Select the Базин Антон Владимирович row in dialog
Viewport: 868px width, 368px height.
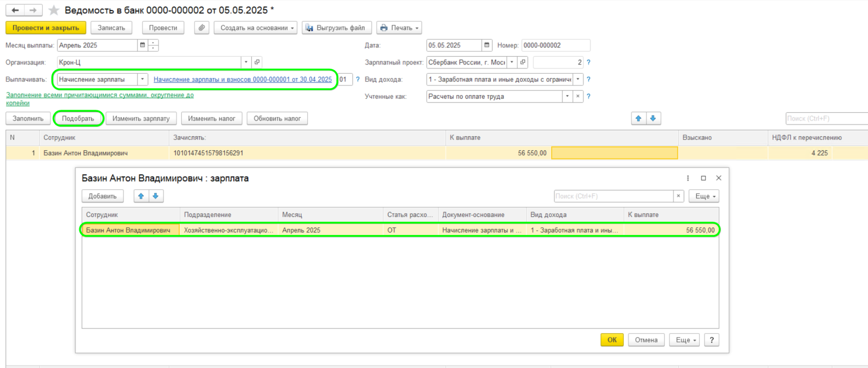400,230
